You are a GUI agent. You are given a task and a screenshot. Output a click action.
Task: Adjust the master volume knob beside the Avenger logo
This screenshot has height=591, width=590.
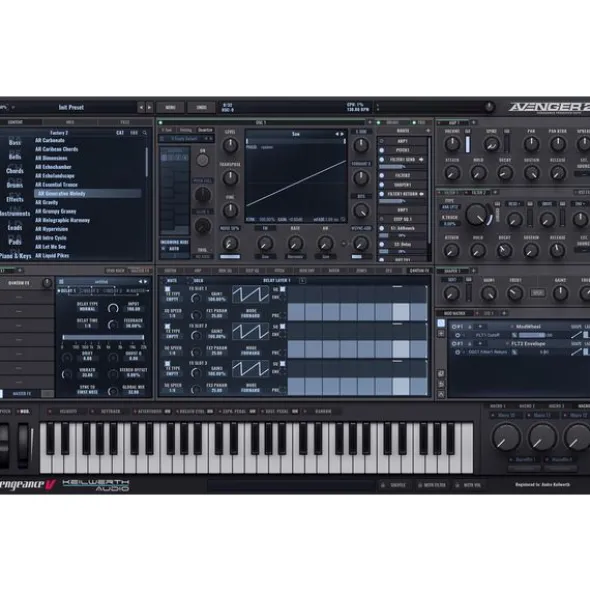[x=489, y=107]
